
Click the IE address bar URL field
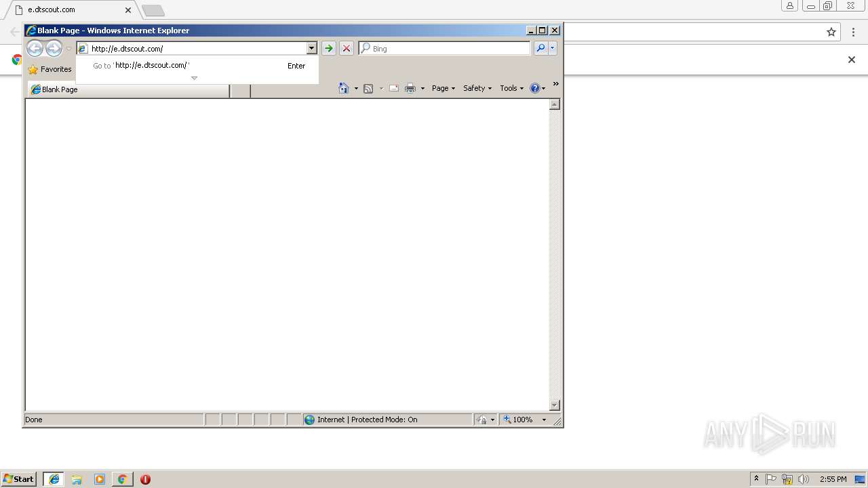pyautogui.click(x=197, y=49)
